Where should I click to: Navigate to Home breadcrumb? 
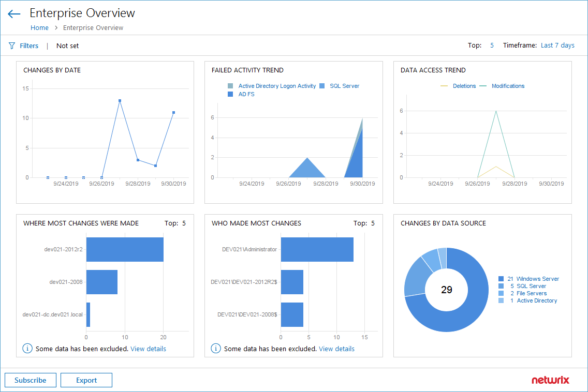tap(39, 27)
